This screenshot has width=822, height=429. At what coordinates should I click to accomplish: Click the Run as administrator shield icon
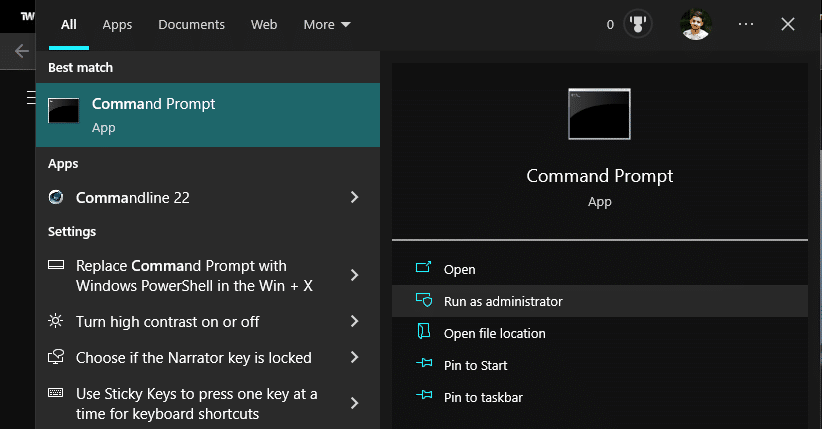[424, 300]
